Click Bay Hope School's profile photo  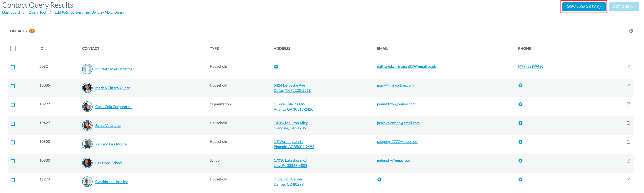87,163
